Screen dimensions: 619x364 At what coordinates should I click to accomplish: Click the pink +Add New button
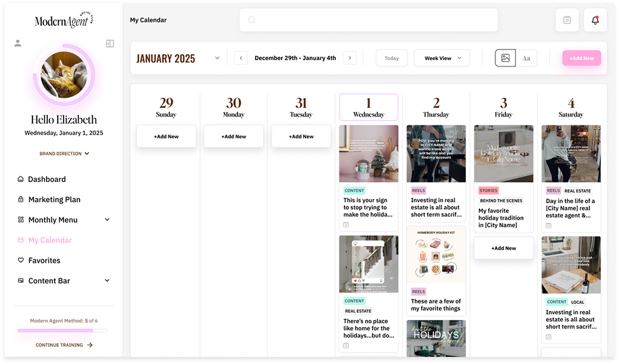(581, 58)
